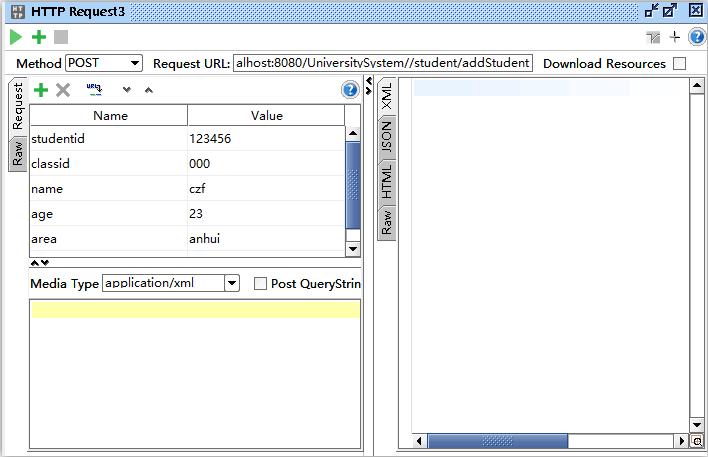Click parameter table scroll down arrow

(x=353, y=249)
